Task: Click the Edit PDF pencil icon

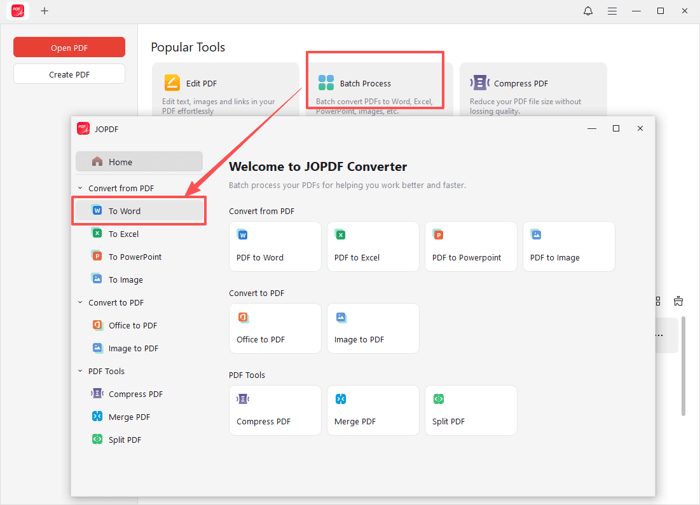Action: [x=172, y=83]
